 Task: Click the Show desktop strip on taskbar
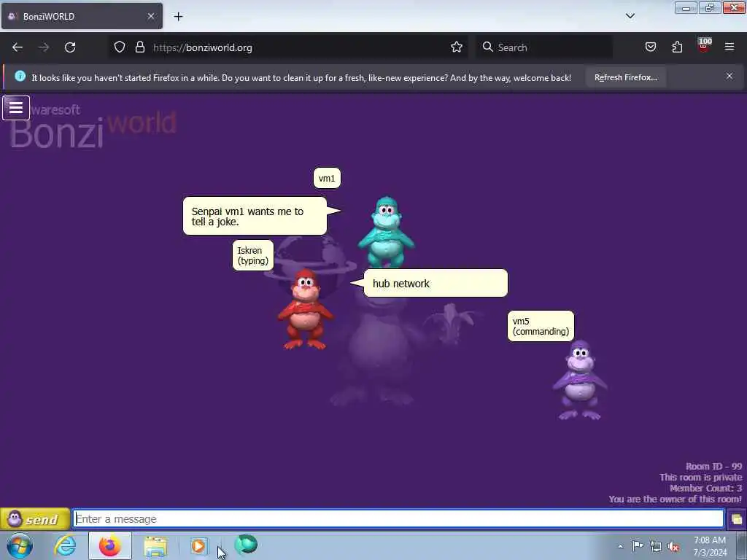tap(742, 545)
